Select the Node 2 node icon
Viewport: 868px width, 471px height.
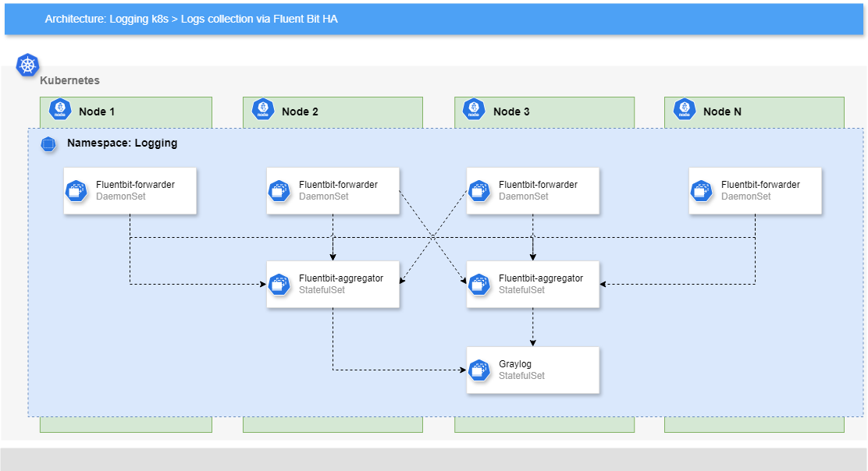[263, 109]
